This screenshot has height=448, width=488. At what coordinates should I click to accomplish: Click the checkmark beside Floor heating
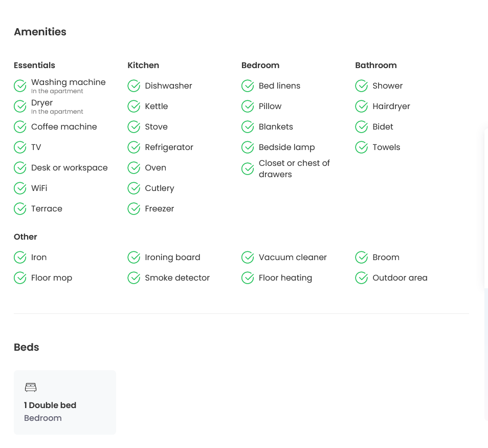(x=248, y=278)
